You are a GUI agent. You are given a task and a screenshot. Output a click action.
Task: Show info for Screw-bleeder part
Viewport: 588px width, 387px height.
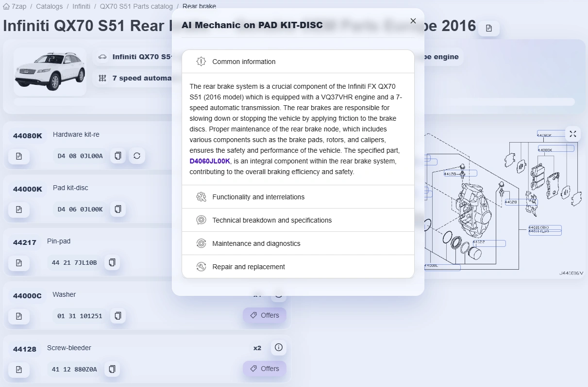coord(279,347)
